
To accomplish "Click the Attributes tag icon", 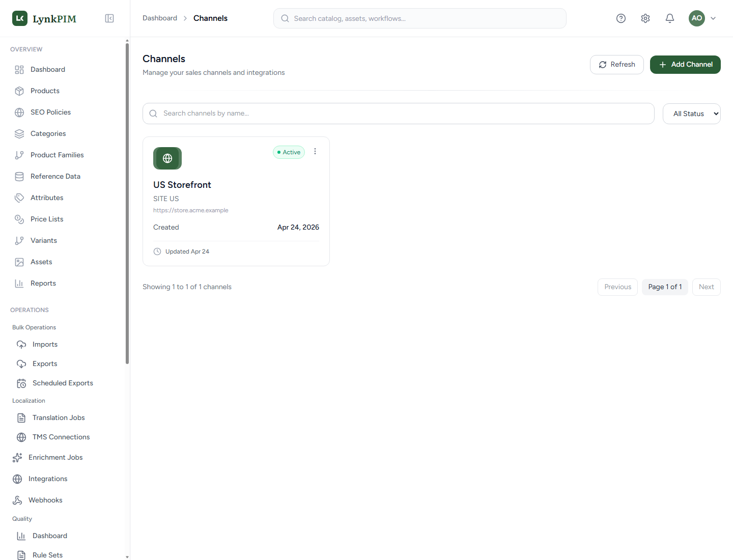I will pyautogui.click(x=19, y=198).
